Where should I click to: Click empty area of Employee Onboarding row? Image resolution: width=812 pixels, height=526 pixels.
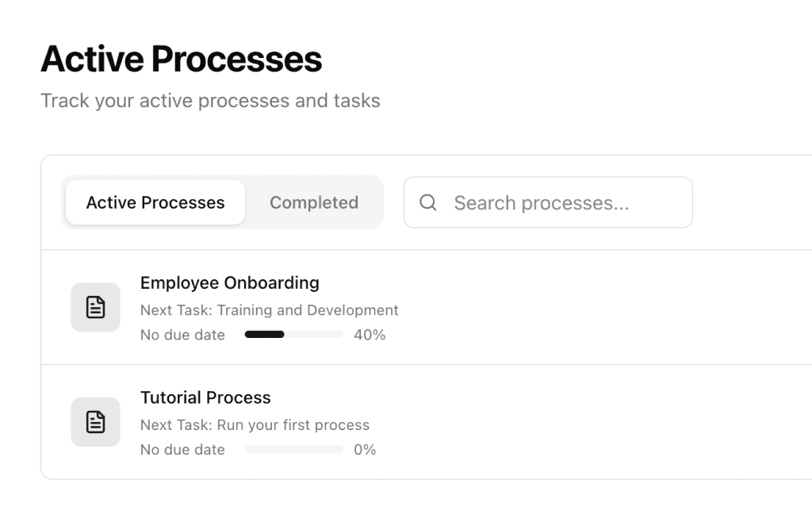[x=596, y=307]
